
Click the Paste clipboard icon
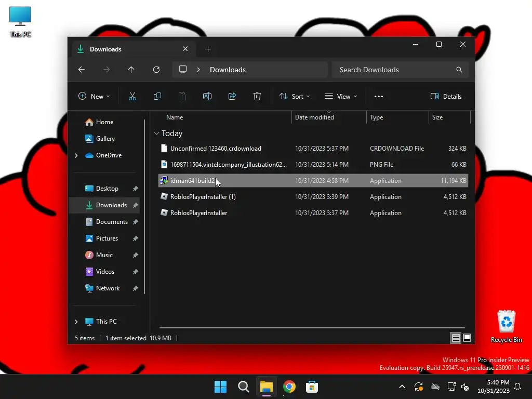(x=182, y=96)
